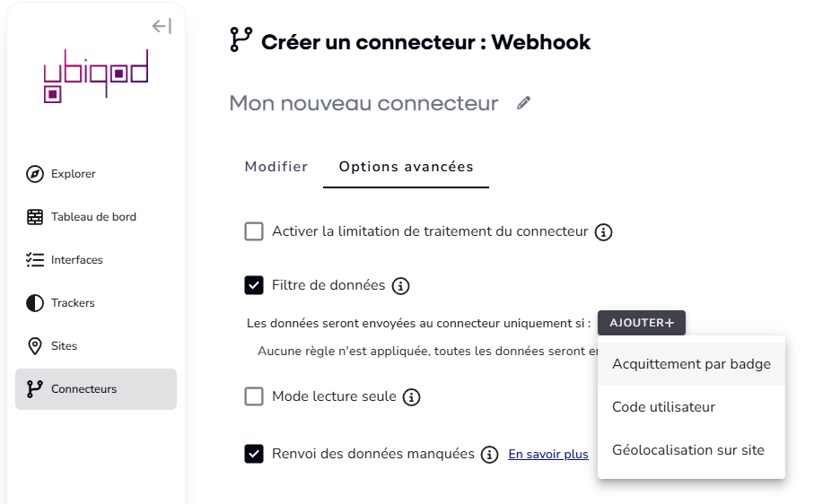Click the pencil icon to rename connector
The width and height of the screenshot is (814, 504).
[x=523, y=102]
